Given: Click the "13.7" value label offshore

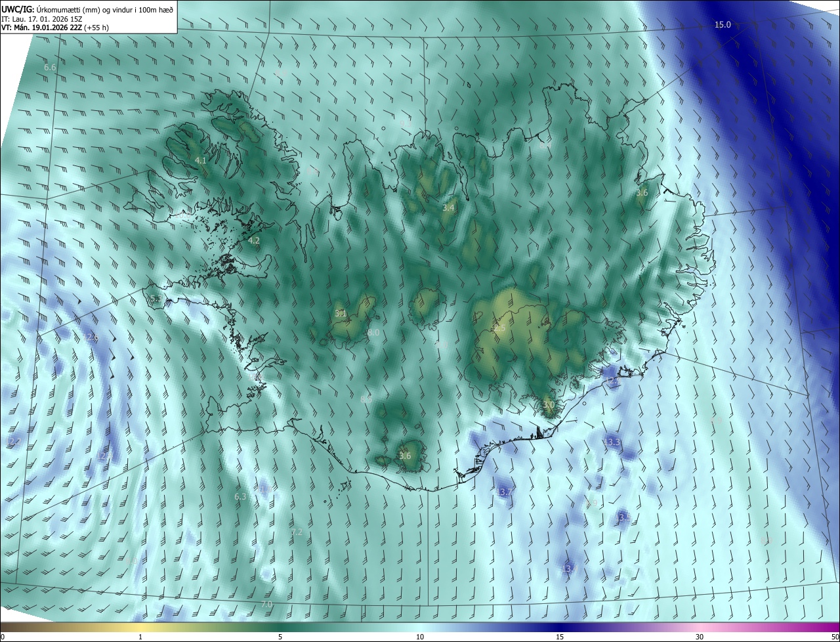Looking at the screenshot, I should (x=504, y=492).
